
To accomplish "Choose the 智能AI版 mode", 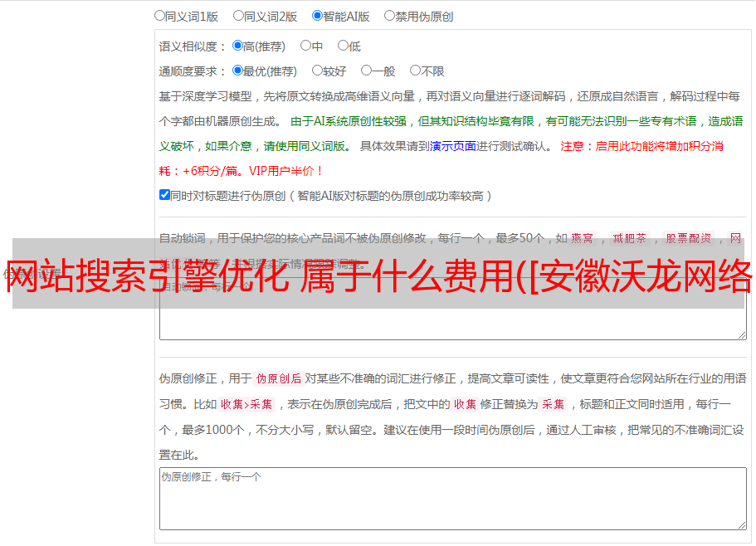I will pos(317,15).
